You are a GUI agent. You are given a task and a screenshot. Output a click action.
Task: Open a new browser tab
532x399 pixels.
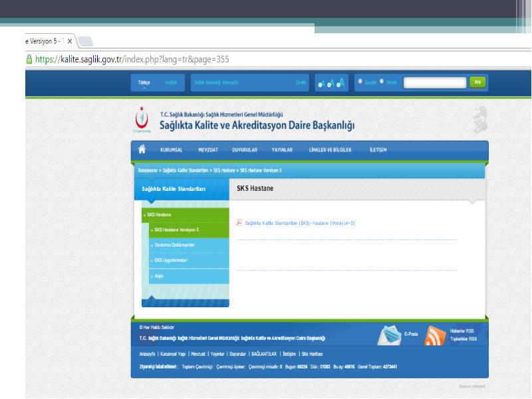pos(85,41)
